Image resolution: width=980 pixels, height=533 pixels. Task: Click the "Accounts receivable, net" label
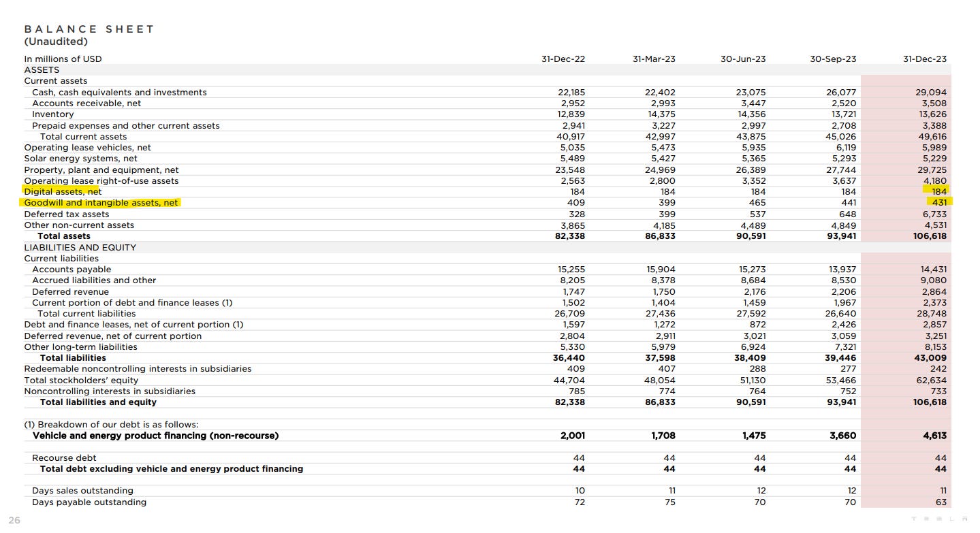pos(86,103)
